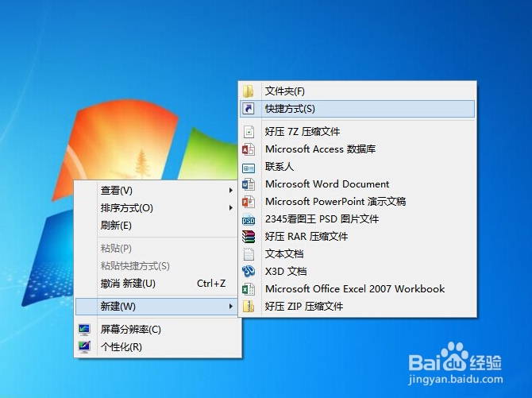Click the 7Z archive file icon
The height and width of the screenshot is (398, 532).
(249, 131)
